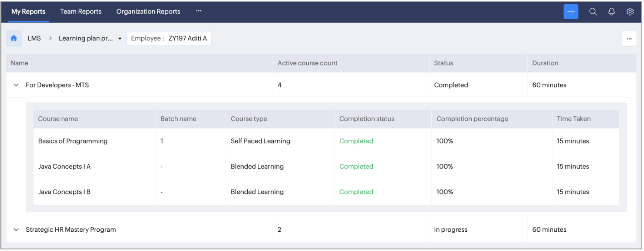Image resolution: width=644 pixels, height=251 pixels.
Task: Click the Completion status column header
Action: (367, 119)
